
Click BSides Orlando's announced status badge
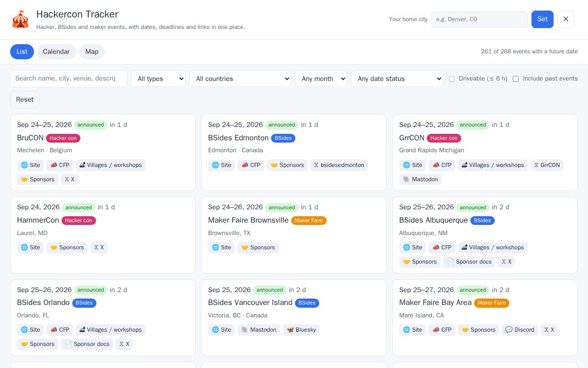90,290
